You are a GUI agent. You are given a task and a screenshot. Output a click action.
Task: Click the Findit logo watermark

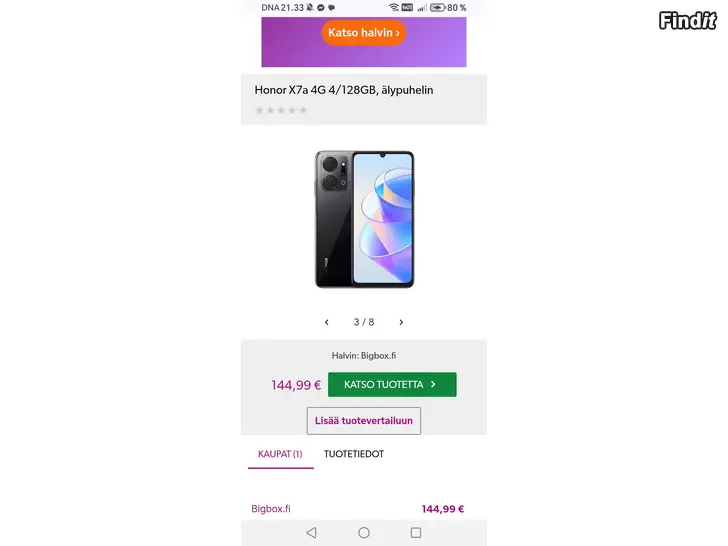click(688, 20)
